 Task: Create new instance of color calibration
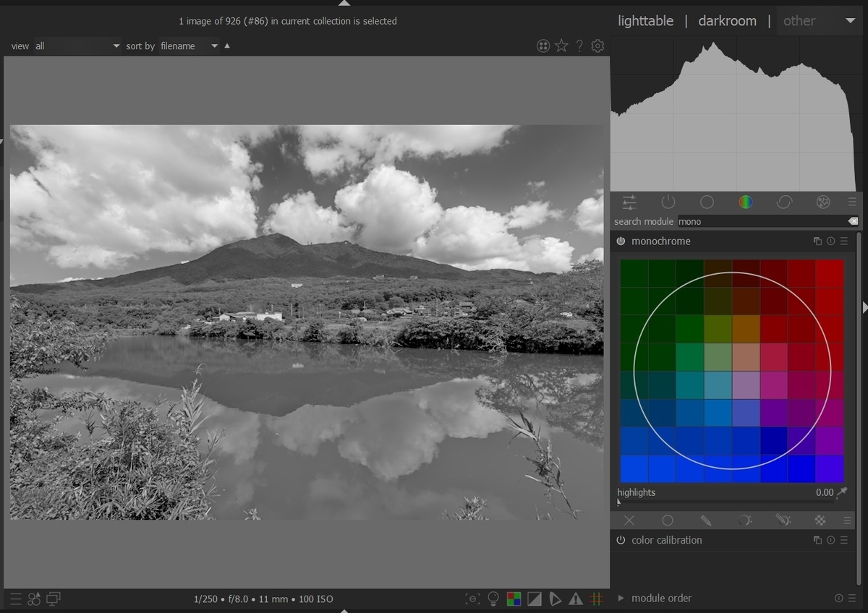(x=817, y=541)
